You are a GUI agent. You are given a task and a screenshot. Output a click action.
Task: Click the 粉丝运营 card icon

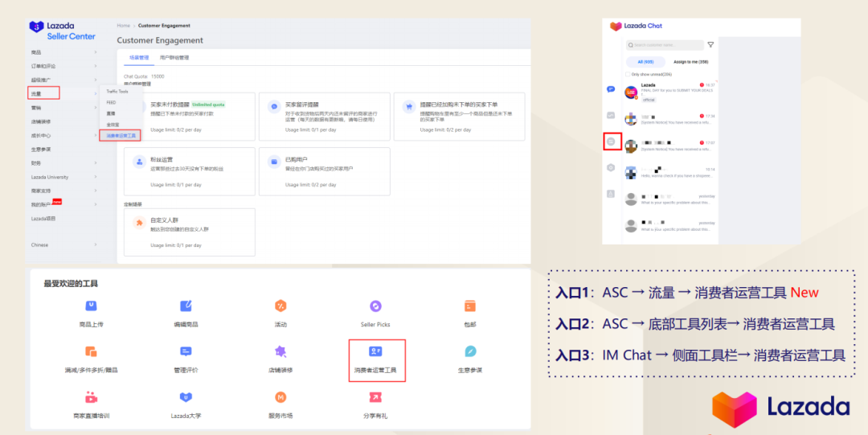(138, 162)
